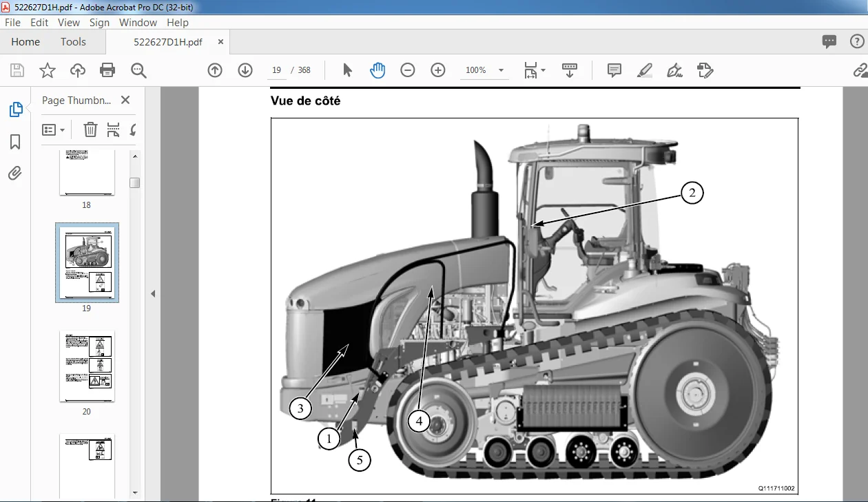Go to previous page with up arrow
Image resolution: width=868 pixels, height=502 pixels.
point(215,70)
